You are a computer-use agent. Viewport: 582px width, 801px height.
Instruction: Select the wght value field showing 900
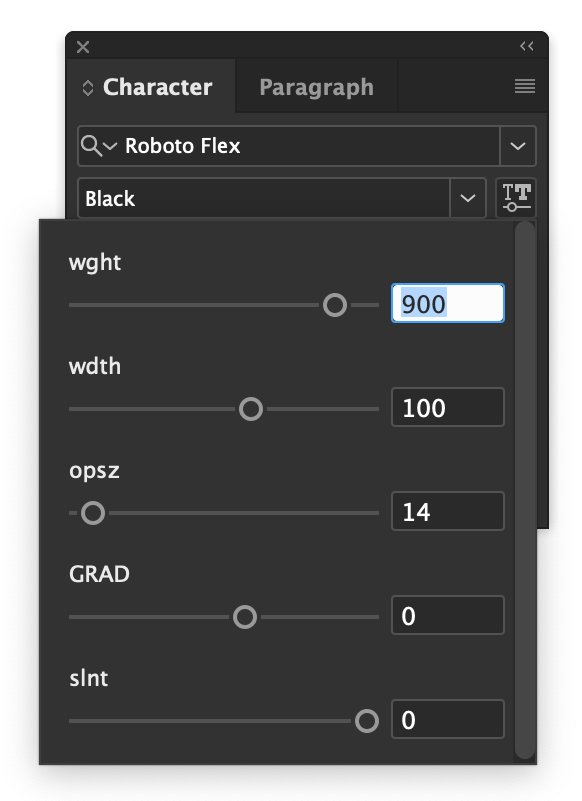[447, 303]
